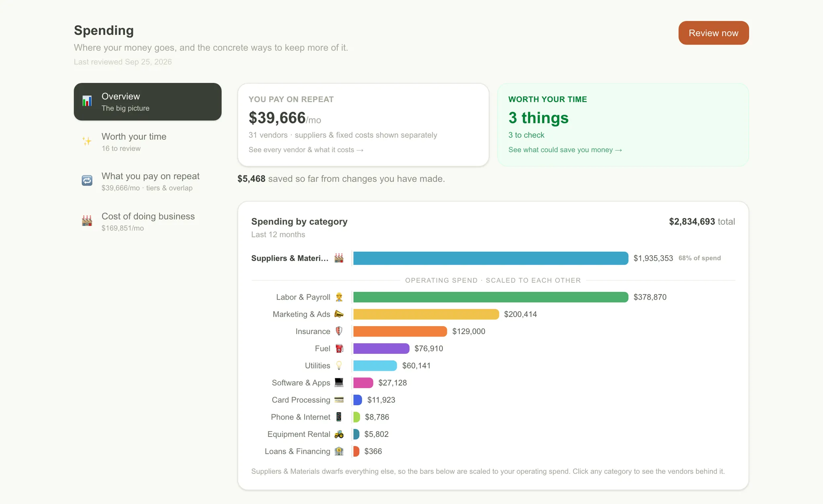Select the Equipment Rental category label
The height and width of the screenshot is (504, 823).
[299, 434]
